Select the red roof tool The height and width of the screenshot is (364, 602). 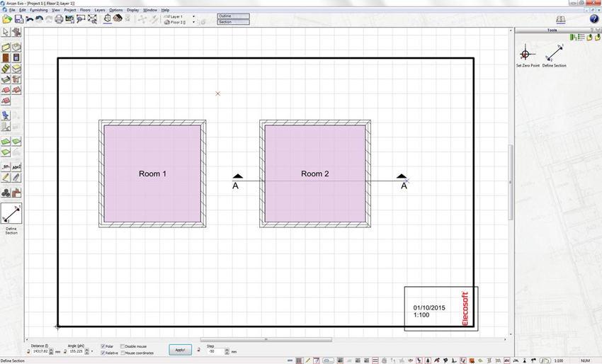pyautogui.click(x=6, y=90)
